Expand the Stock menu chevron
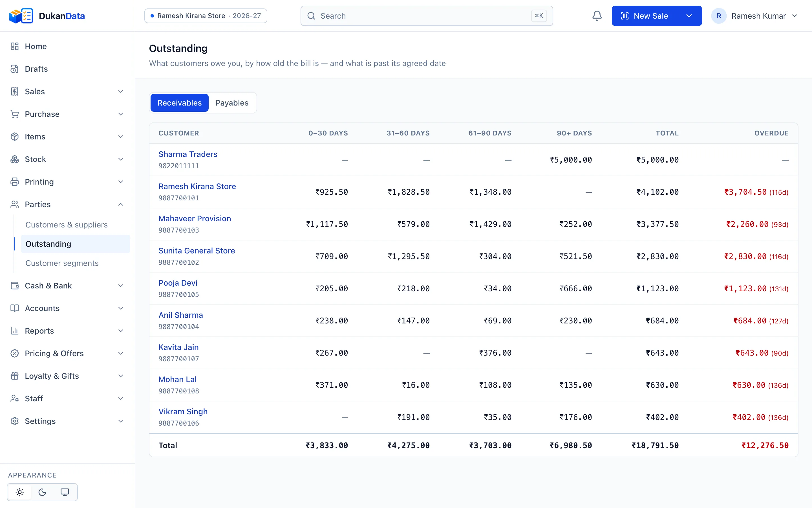This screenshot has width=812, height=508. pos(121,159)
